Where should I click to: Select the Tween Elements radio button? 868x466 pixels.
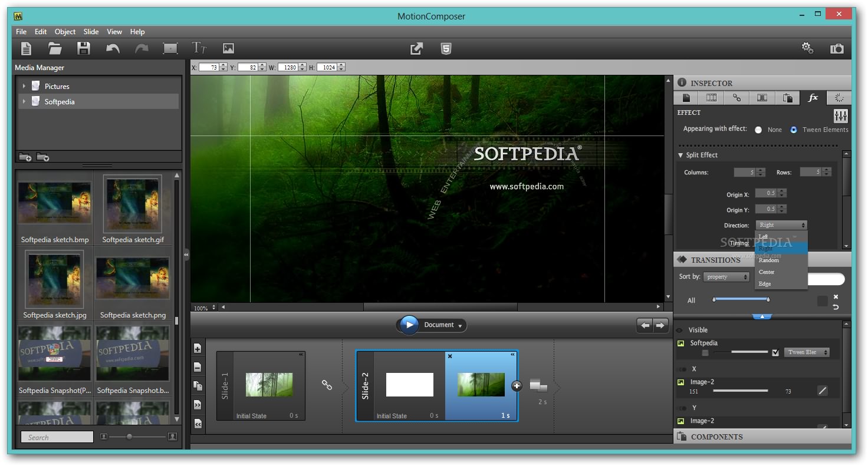[794, 130]
